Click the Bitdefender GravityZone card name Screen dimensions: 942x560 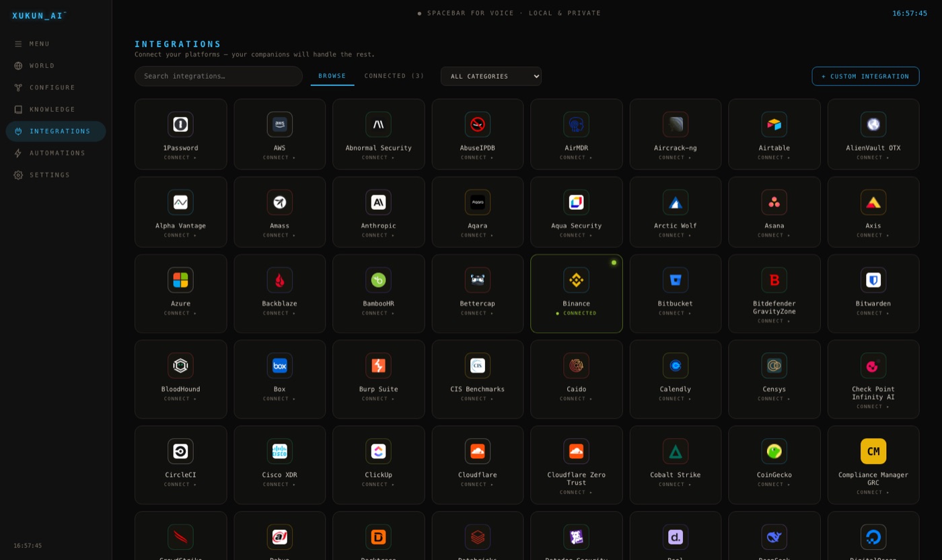(x=774, y=308)
